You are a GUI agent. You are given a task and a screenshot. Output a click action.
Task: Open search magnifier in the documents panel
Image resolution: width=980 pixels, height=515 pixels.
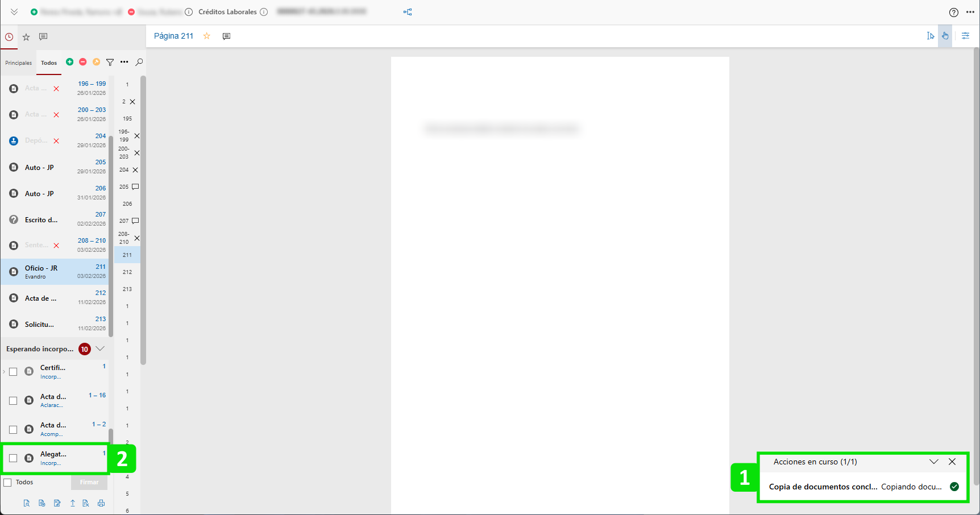(139, 62)
